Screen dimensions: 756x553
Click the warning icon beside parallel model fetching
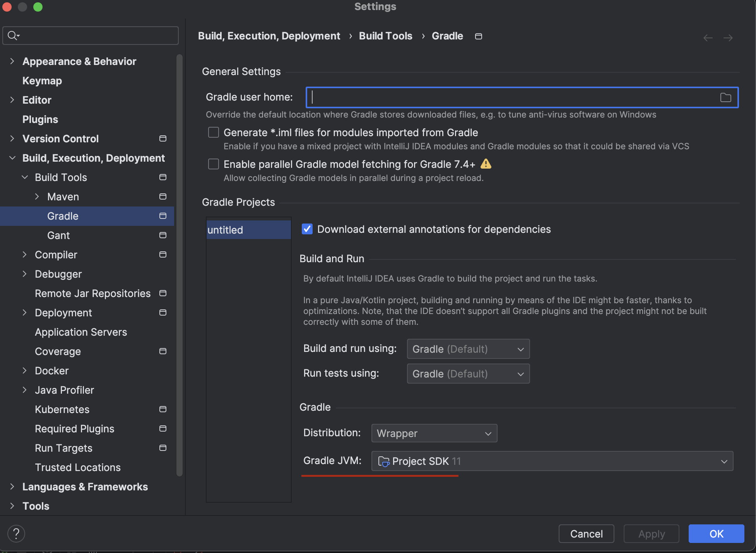[486, 164]
